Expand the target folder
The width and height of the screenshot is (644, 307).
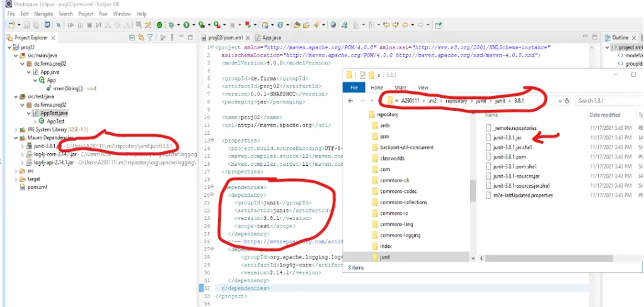coord(16,179)
